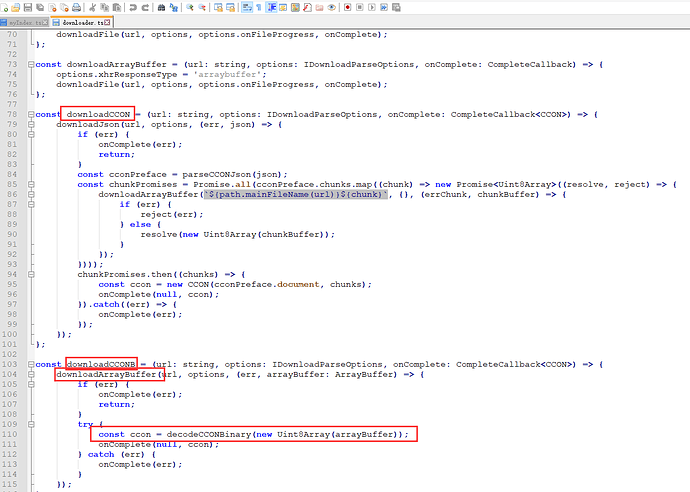Cut selection with the scissors icon
This screenshot has height=492, width=690.
click(x=92, y=7)
